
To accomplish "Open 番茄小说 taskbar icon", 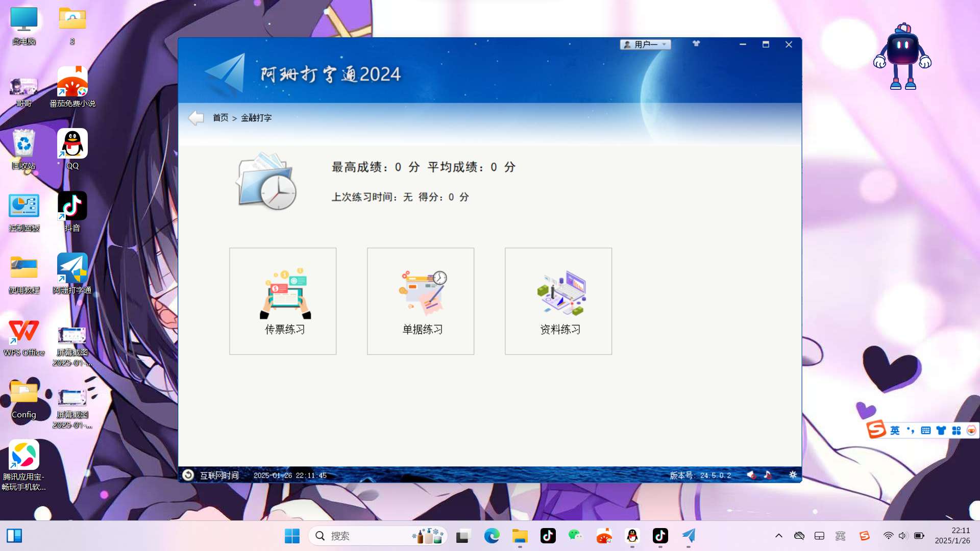I will tap(604, 536).
